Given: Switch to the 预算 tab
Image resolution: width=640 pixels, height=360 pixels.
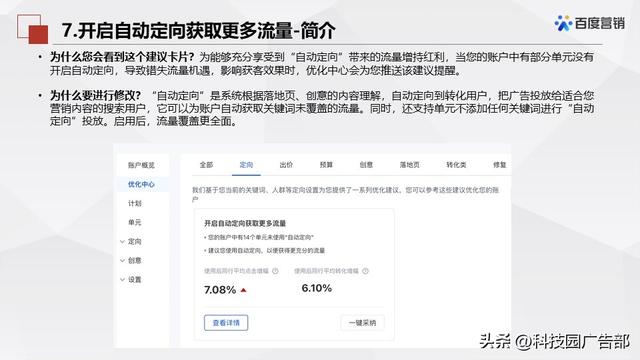Looking at the screenshot, I should [x=326, y=165].
